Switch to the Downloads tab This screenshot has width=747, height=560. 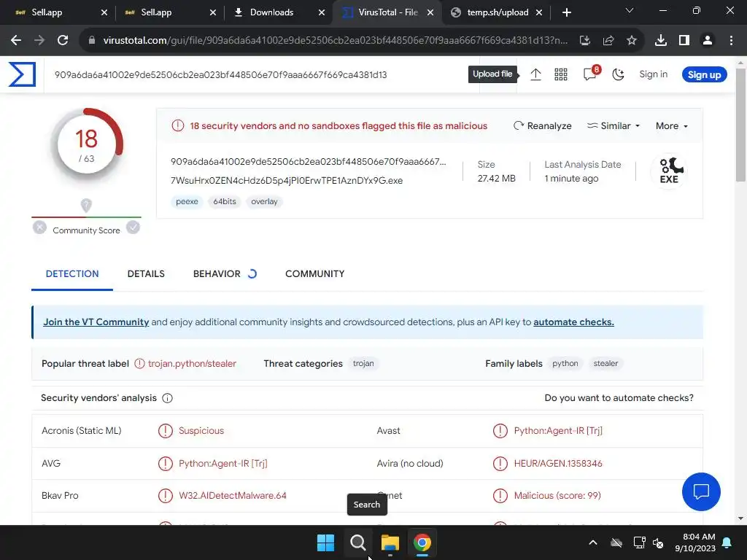[x=278, y=12]
